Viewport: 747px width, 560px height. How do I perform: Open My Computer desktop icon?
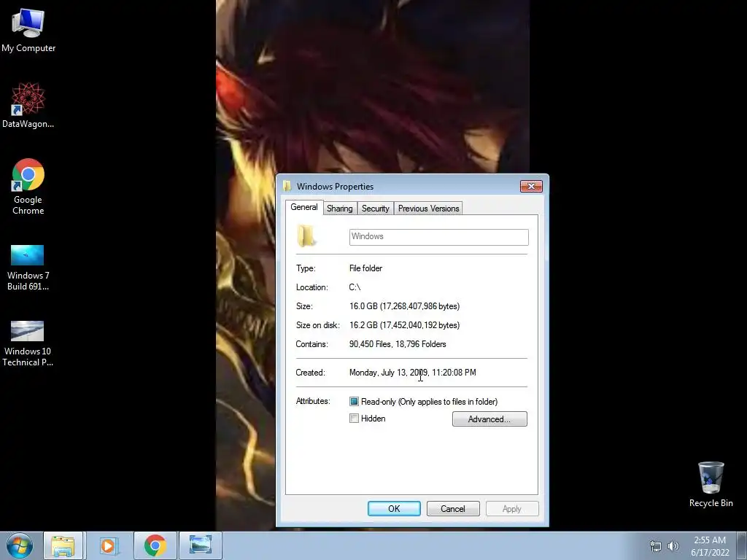[28, 31]
